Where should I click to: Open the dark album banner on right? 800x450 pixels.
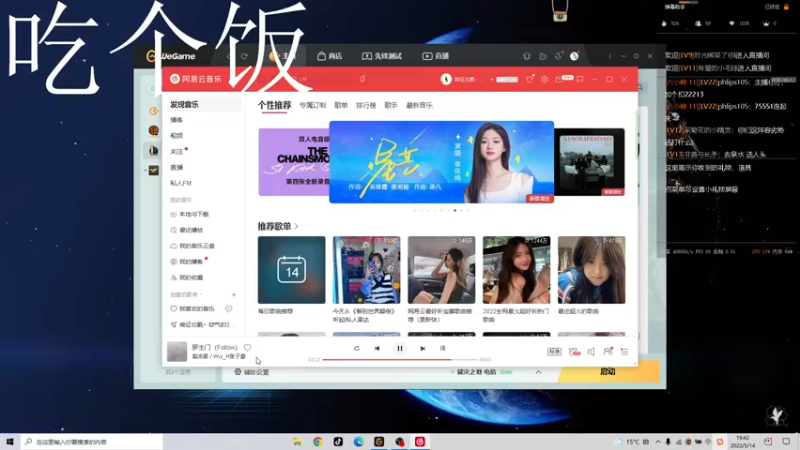589,162
